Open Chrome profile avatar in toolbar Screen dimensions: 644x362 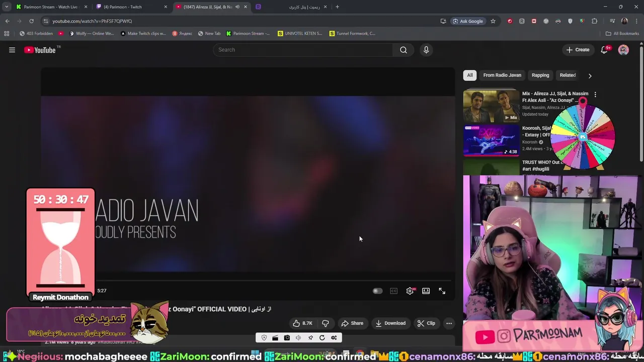tap(624, 21)
